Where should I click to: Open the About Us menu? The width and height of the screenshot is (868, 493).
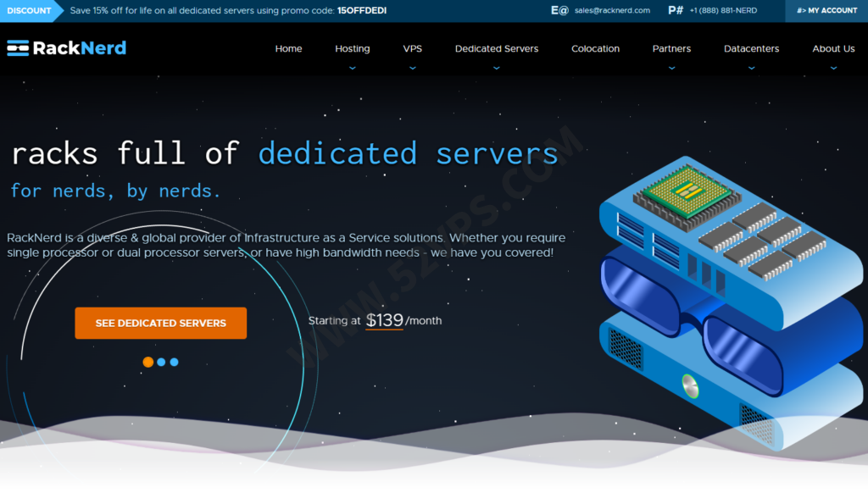(834, 48)
